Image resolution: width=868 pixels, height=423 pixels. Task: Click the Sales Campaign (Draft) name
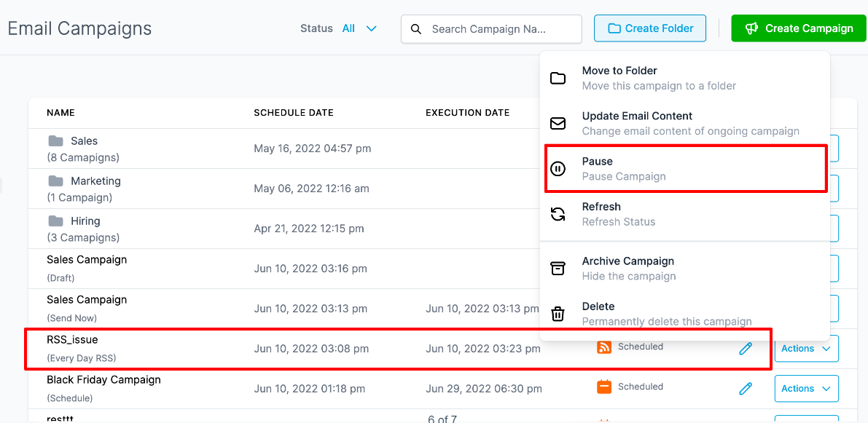coord(87,259)
